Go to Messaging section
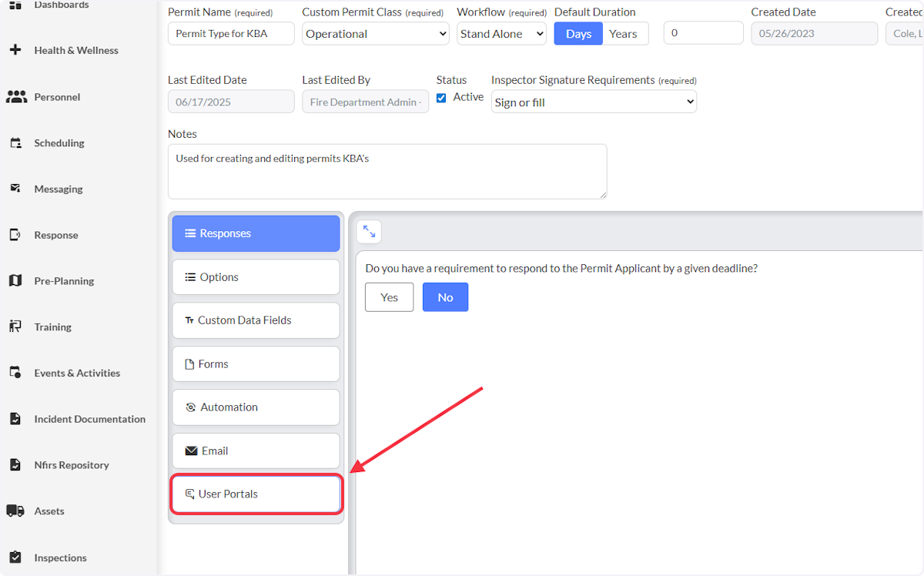The image size is (924, 576). tap(59, 189)
